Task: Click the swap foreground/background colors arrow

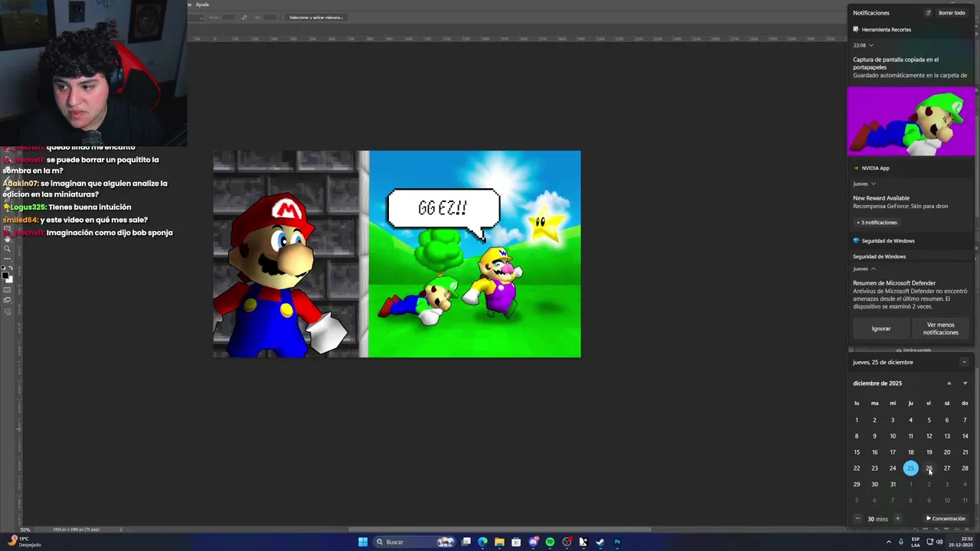Action: tap(11, 268)
